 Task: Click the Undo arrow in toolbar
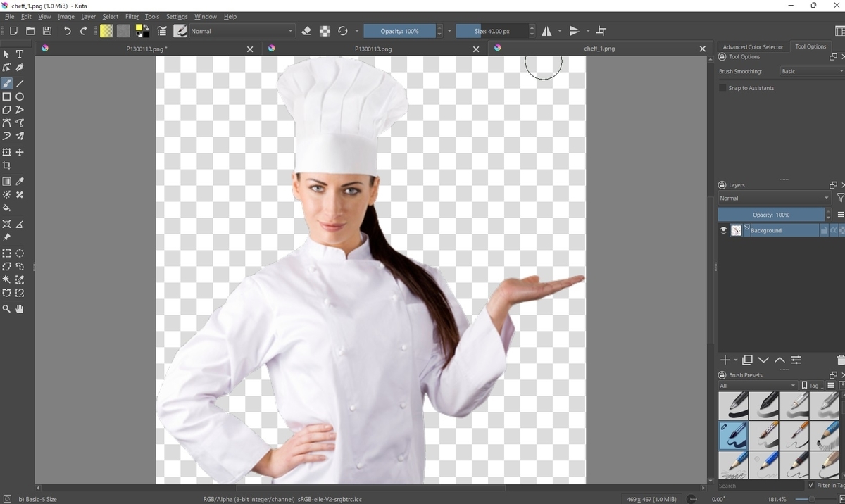67,31
